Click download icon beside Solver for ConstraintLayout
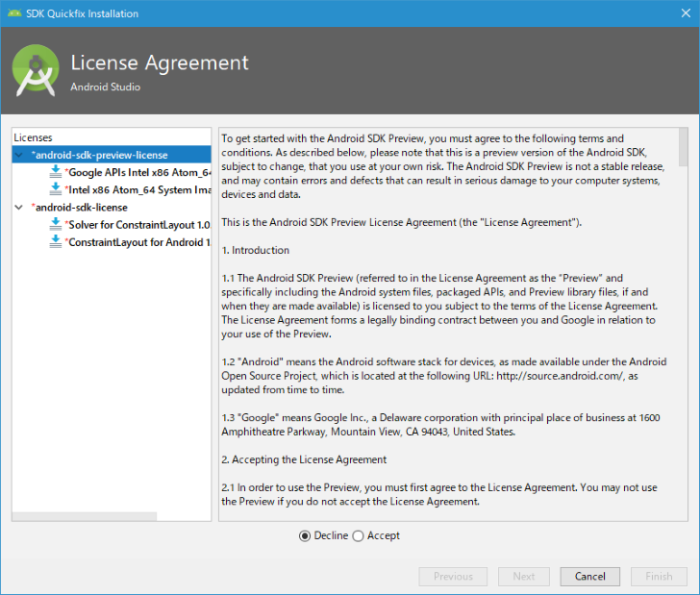700x595 pixels. pyautogui.click(x=56, y=224)
